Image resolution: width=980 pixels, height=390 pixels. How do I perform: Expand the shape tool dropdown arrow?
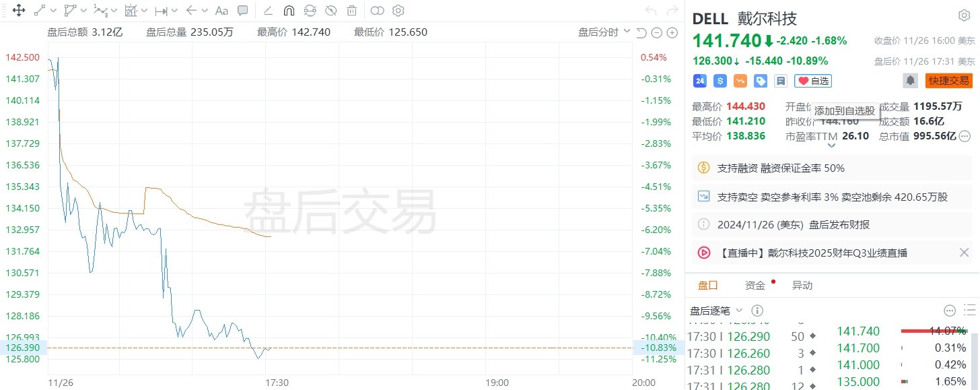point(143,11)
